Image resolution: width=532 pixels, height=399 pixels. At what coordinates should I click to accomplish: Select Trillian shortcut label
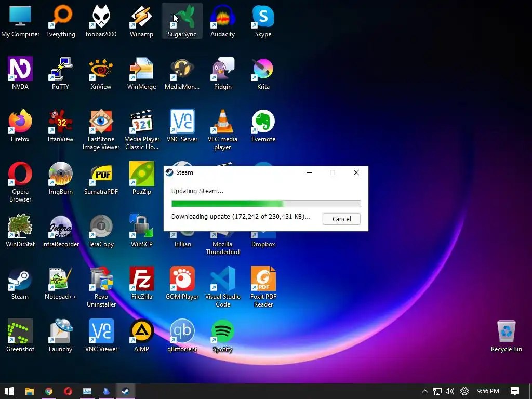pyautogui.click(x=182, y=244)
